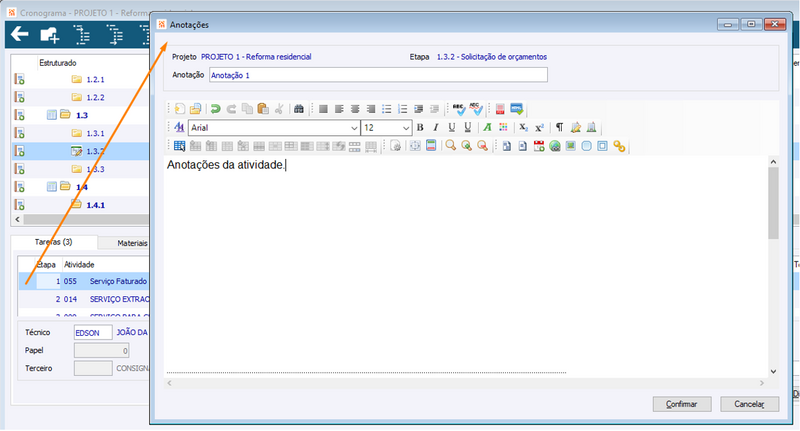
Task: Insert a numbered list
Action: click(x=403, y=109)
